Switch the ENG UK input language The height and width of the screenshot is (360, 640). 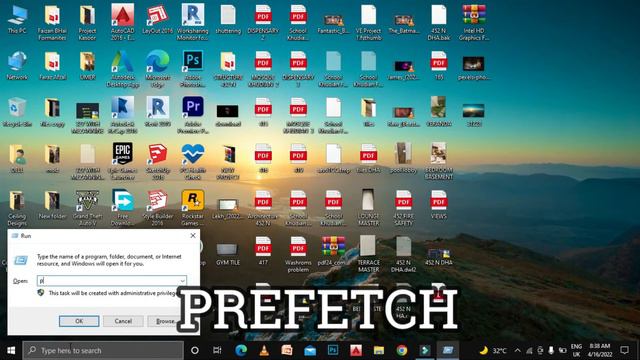pos(576,350)
